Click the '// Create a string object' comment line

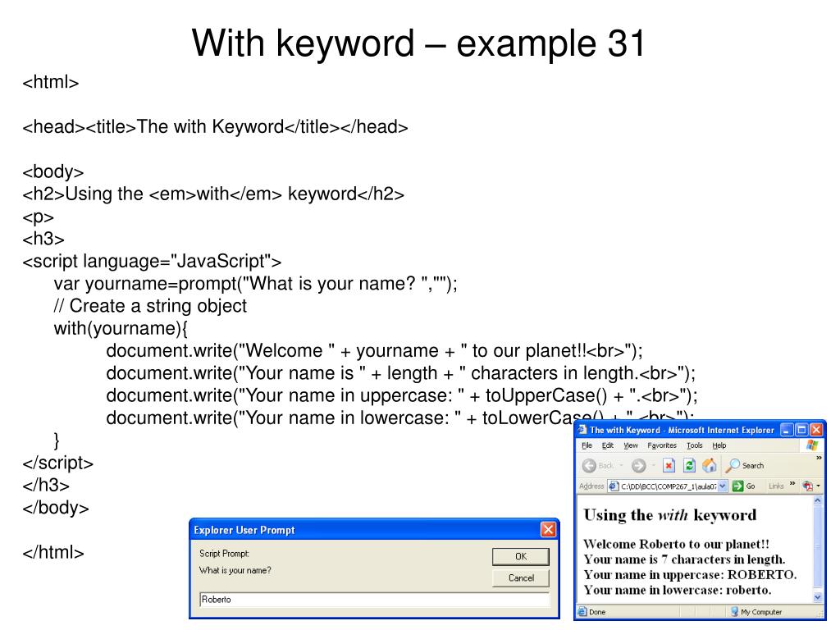pyautogui.click(x=150, y=306)
